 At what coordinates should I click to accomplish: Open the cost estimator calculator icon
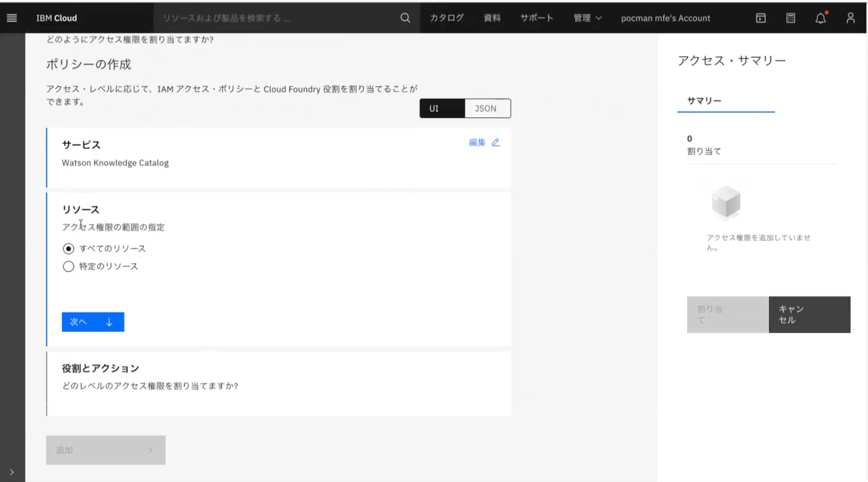click(x=790, y=18)
